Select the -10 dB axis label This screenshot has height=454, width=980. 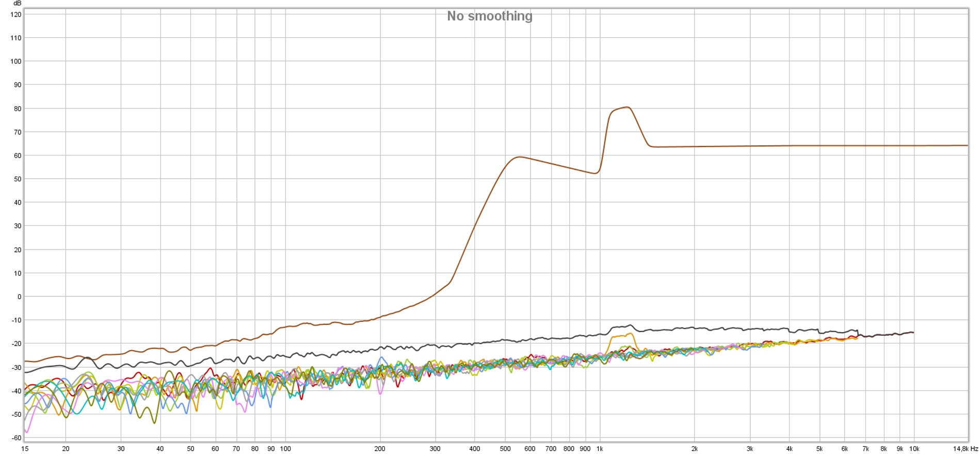coord(17,320)
